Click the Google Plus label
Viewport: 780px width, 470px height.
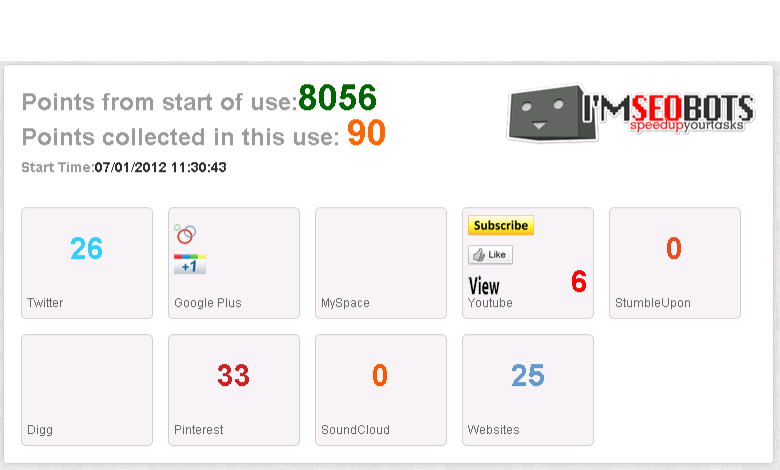pos(208,303)
